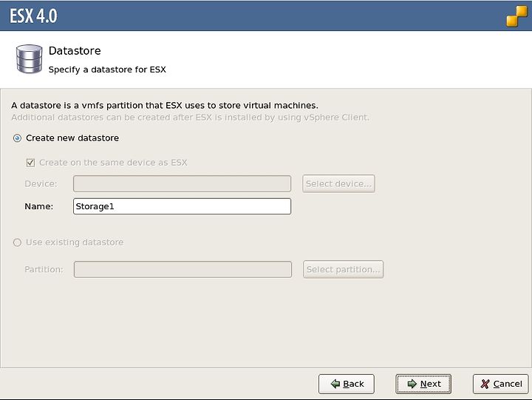Click the ESX 4.0 title text

tap(33, 16)
